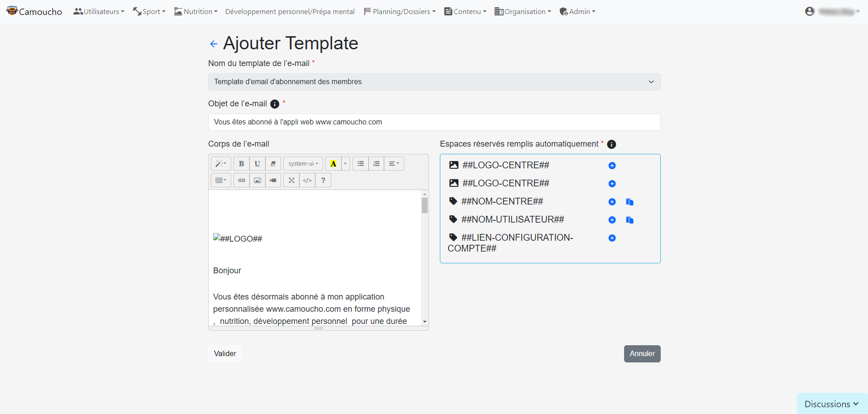Open the editor help icon
Viewport: 868px width, 414px height.
pyautogui.click(x=323, y=180)
